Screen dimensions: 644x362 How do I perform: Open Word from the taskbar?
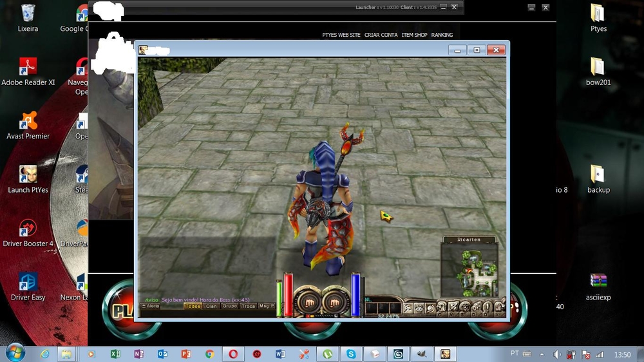[x=281, y=354]
